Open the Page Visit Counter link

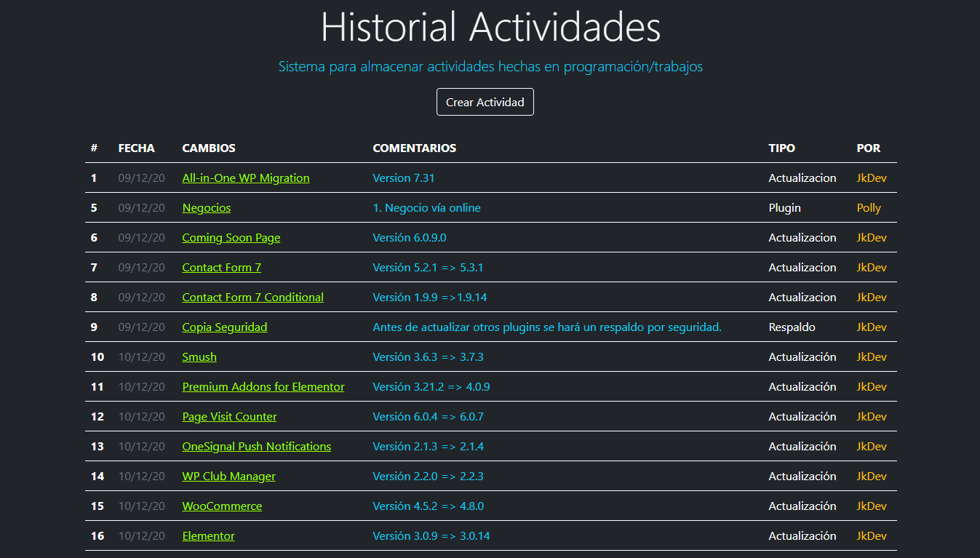click(x=230, y=417)
